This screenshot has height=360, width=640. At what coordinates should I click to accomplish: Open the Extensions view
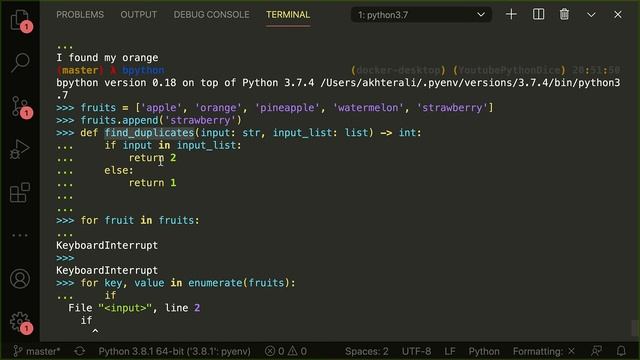tap(20, 193)
